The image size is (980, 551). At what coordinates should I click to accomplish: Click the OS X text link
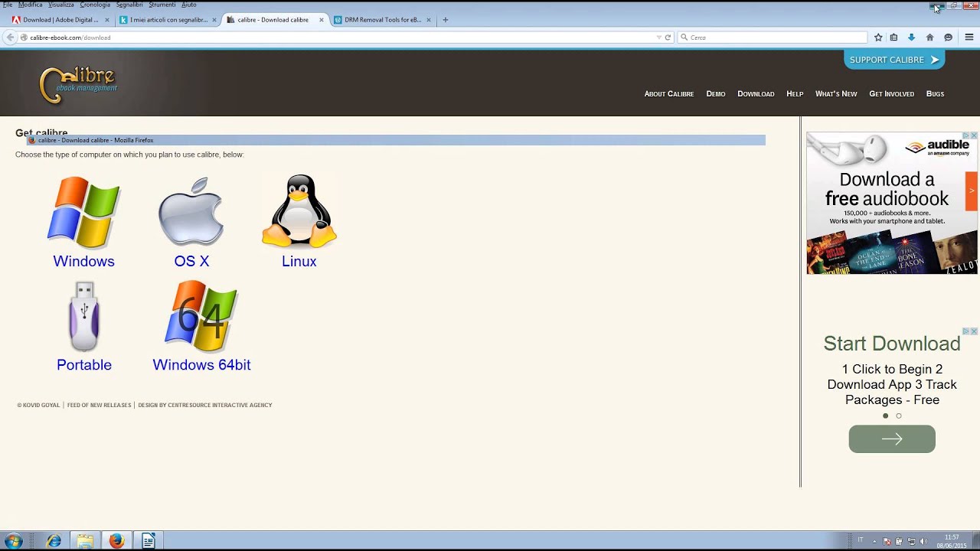[x=191, y=262]
